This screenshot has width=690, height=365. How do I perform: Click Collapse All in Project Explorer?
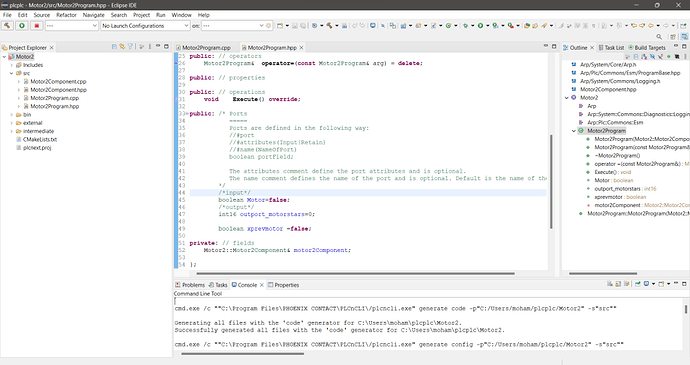pyautogui.click(x=114, y=46)
